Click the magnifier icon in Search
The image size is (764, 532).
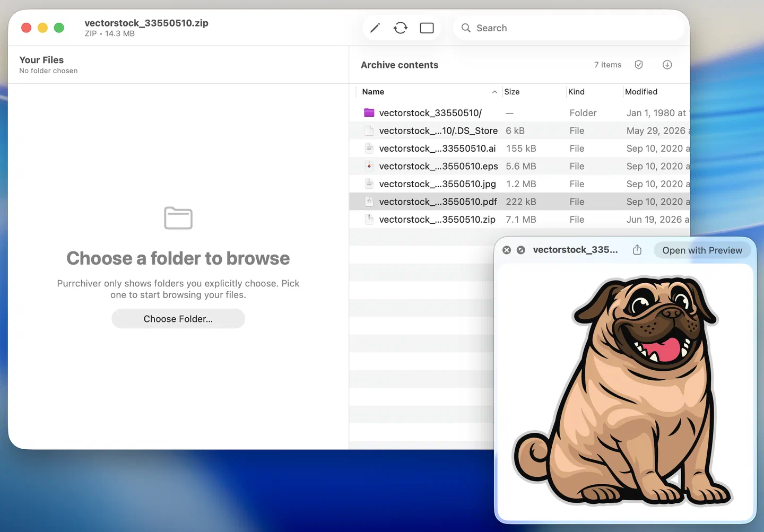466,28
